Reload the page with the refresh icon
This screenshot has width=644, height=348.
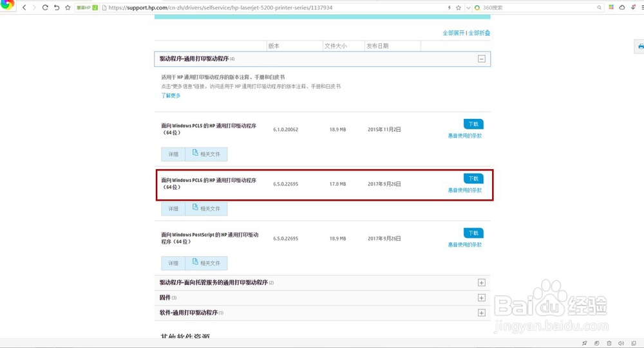[x=45, y=7]
